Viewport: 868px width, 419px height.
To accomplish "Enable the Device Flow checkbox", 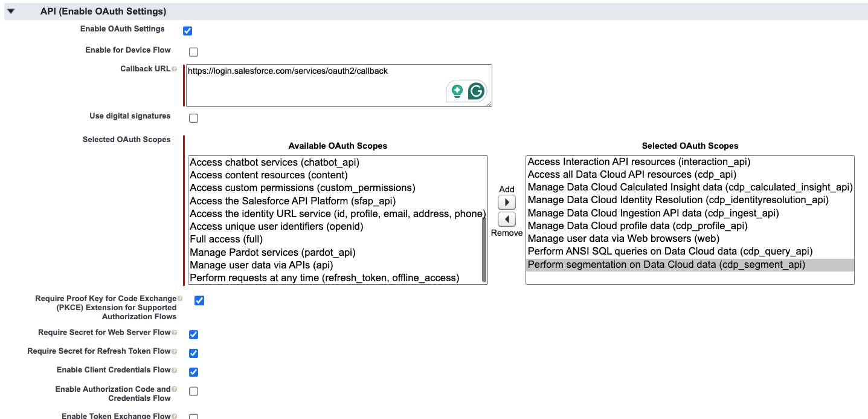I will 193,52.
